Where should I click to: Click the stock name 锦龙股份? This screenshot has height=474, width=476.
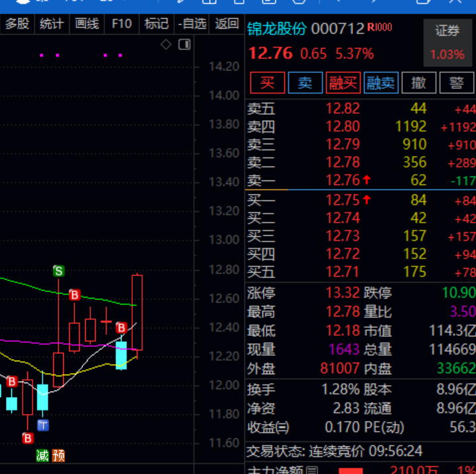point(277,29)
